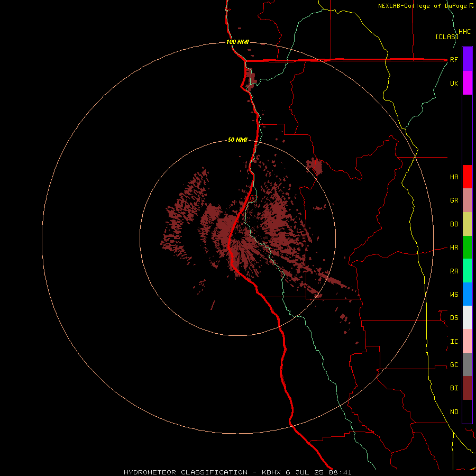Click the 'ND' legend label
The image size is (476, 476).
click(x=454, y=412)
